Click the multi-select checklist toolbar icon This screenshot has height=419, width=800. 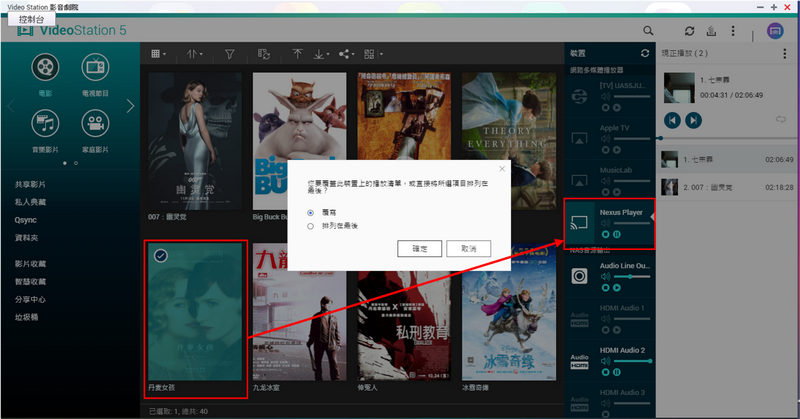pos(264,54)
